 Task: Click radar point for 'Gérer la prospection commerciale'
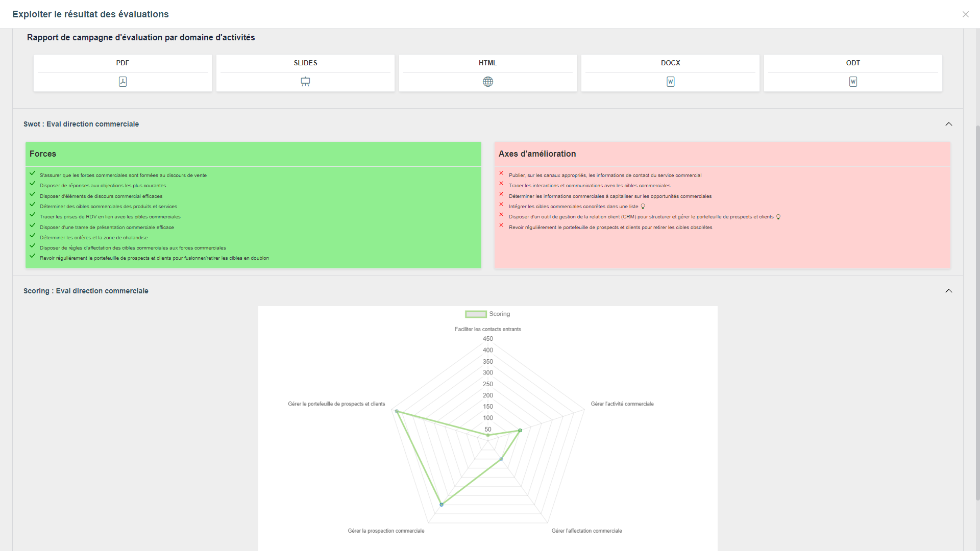(x=442, y=505)
